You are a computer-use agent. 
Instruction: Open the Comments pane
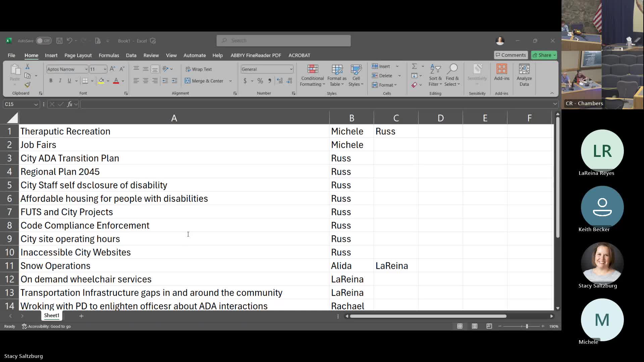click(511, 55)
